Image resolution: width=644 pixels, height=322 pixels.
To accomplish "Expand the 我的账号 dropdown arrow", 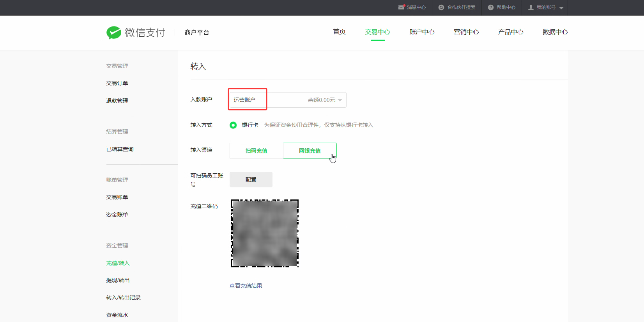I will (561, 8).
